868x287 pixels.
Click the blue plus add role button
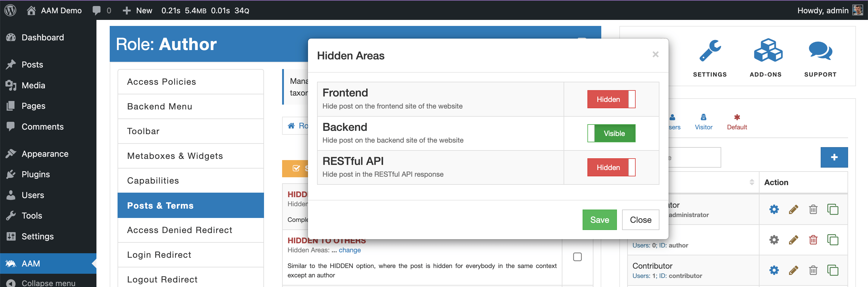point(834,157)
